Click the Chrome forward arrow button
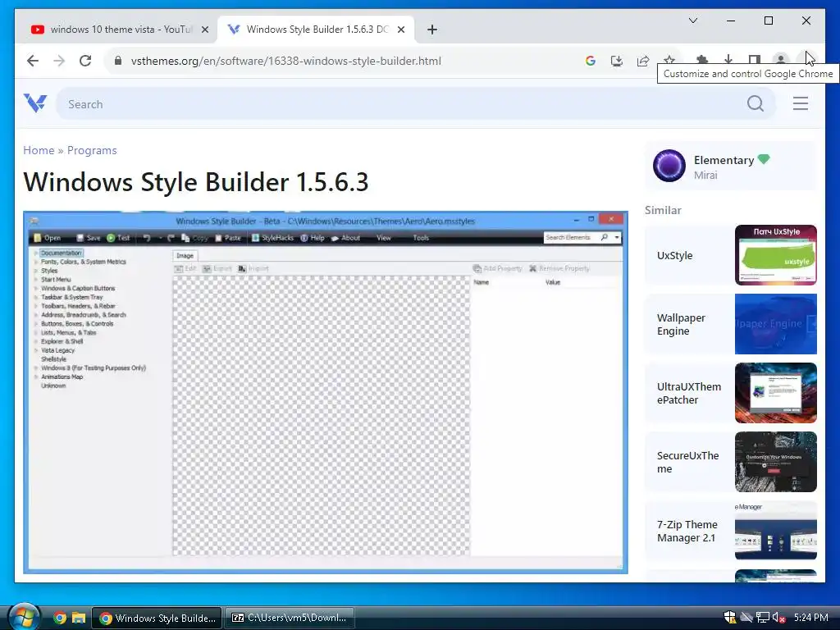Screen dimensions: 840x630 (59, 61)
